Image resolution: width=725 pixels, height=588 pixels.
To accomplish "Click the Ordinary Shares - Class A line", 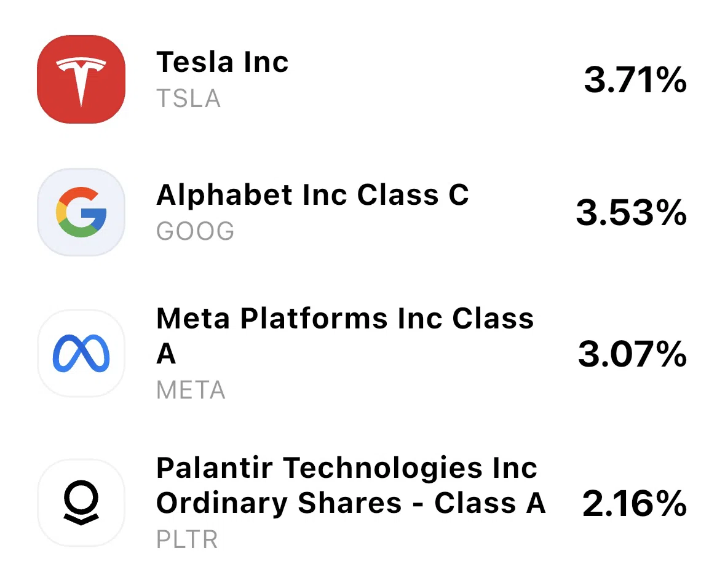I will 351,503.
